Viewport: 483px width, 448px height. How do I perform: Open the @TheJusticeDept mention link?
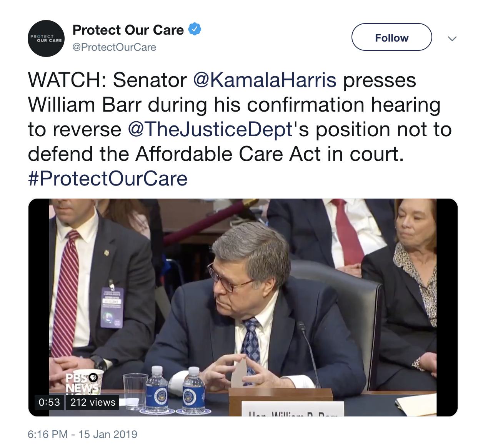point(210,129)
